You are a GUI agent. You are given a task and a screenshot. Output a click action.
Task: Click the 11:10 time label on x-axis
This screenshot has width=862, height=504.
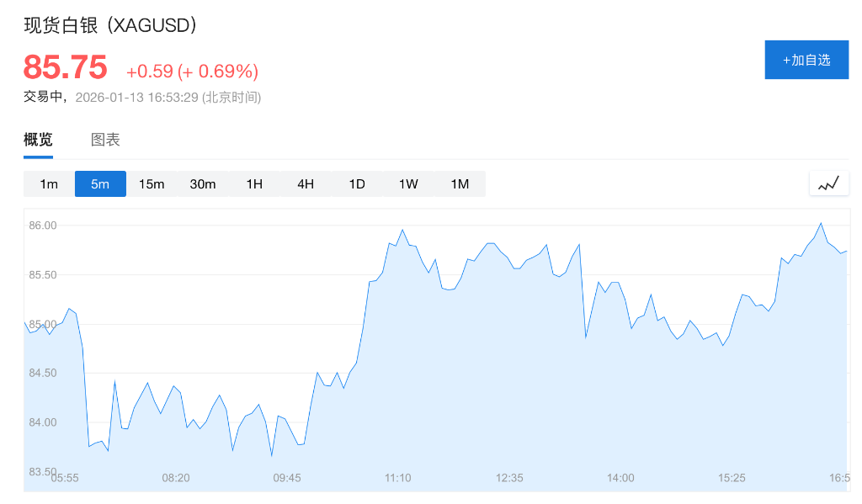click(398, 478)
